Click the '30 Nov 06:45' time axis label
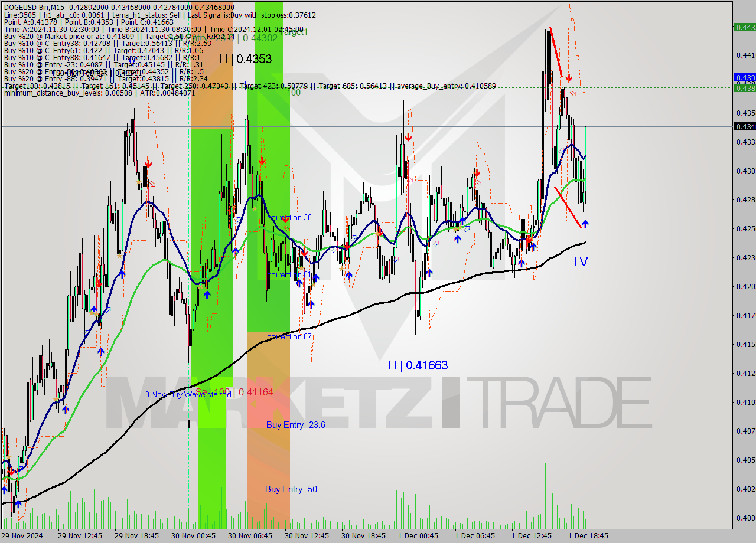Image resolution: width=756 pixels, height=543 pixels. [x=250, y=536]
